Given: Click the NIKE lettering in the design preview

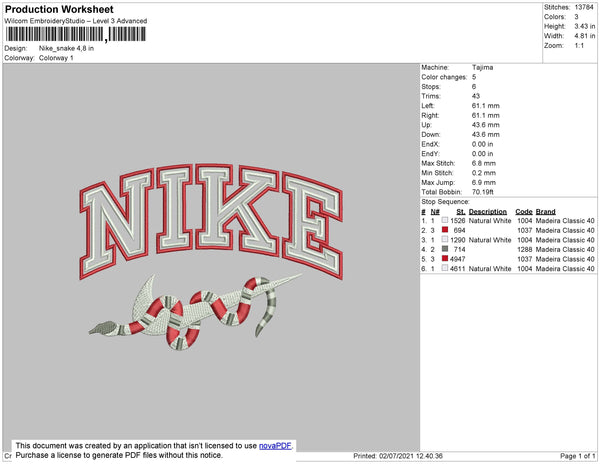Looking at the screenshot, I should (x=211, y=220).
